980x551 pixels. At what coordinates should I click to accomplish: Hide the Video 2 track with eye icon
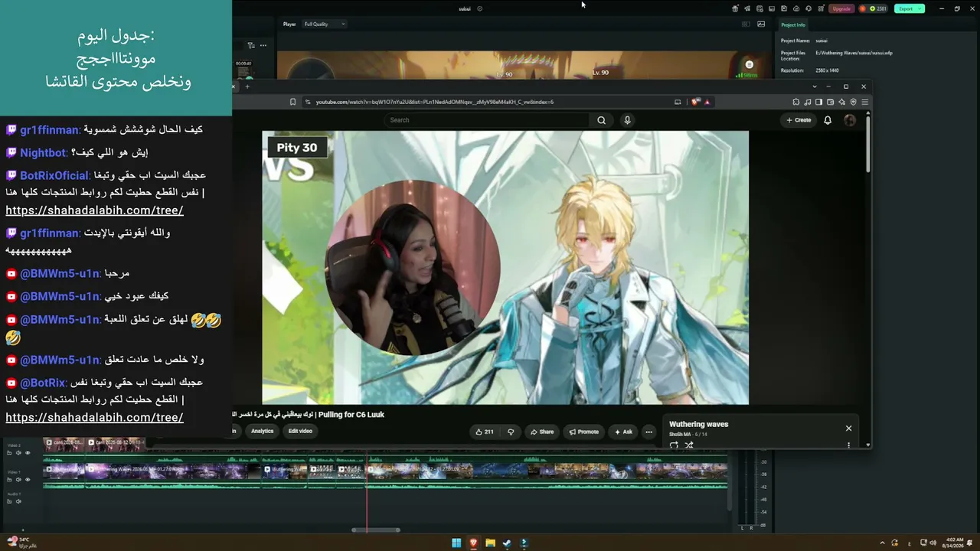pyautogui.click(x=28, y=453)
